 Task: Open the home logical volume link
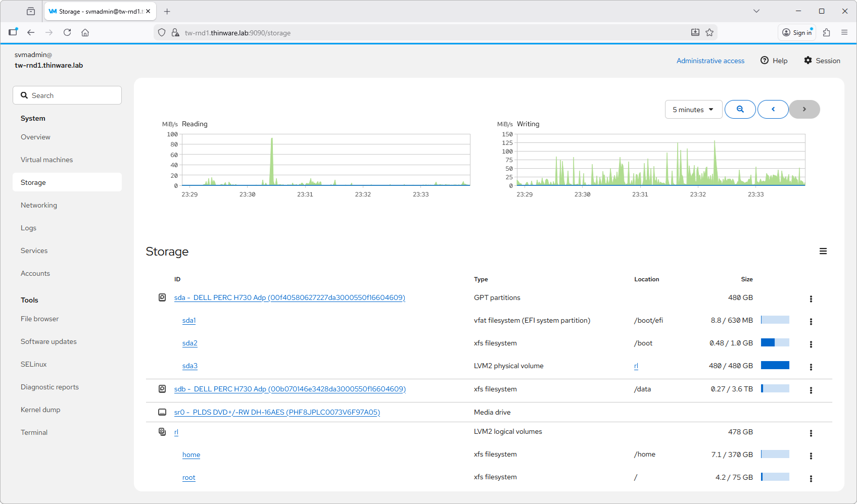191,455
